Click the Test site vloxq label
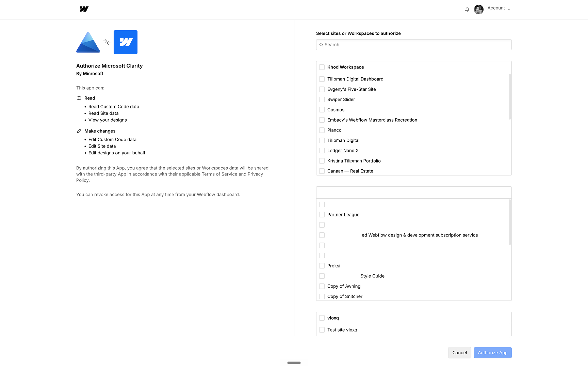This screenshot has width=588, height=369. [342, 330]
